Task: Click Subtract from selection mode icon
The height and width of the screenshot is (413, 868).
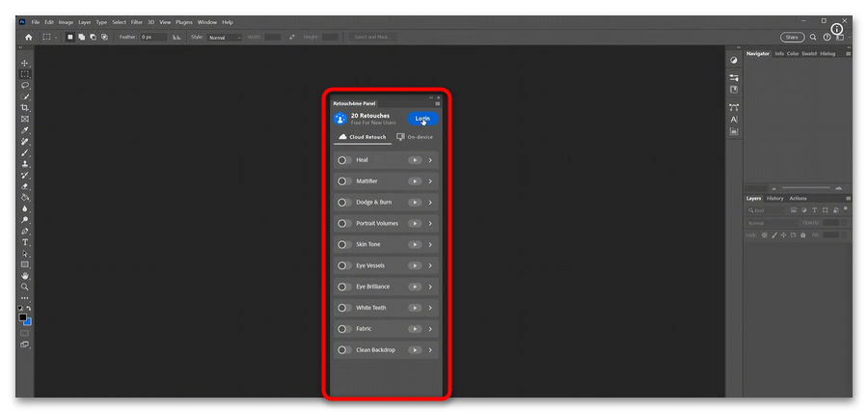Action: click(93, 37)
